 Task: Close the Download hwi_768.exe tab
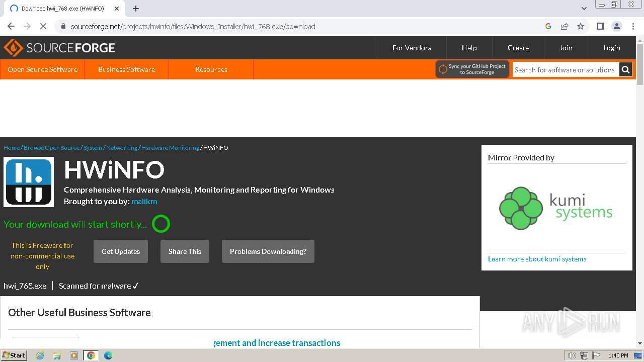pyautogui.click(x=117, y=9)
